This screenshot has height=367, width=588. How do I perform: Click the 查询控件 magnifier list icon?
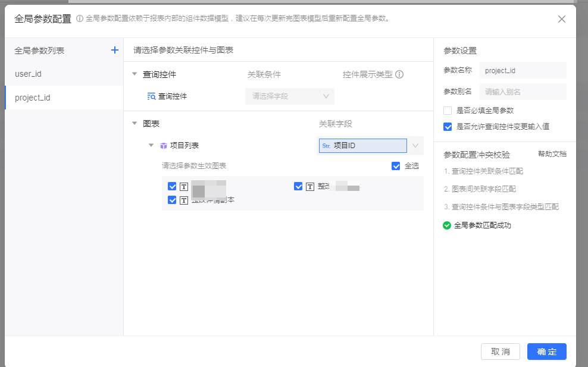(151, 96)
